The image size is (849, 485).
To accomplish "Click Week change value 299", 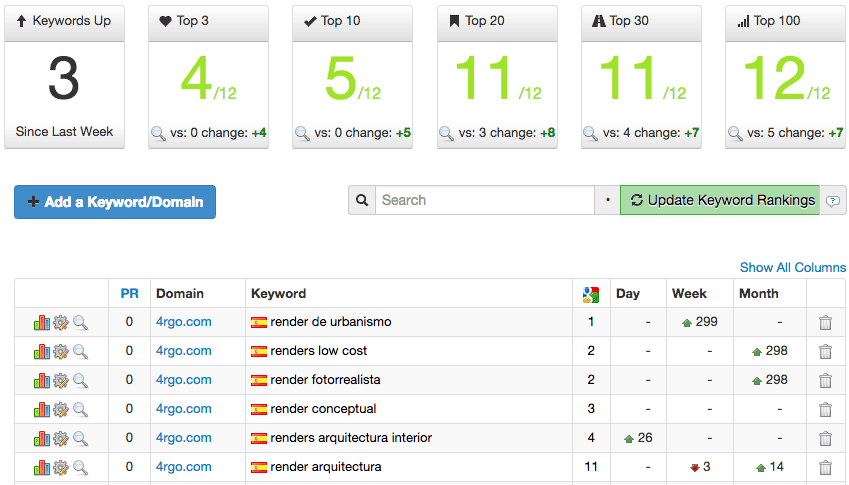I will pos(706,322).
